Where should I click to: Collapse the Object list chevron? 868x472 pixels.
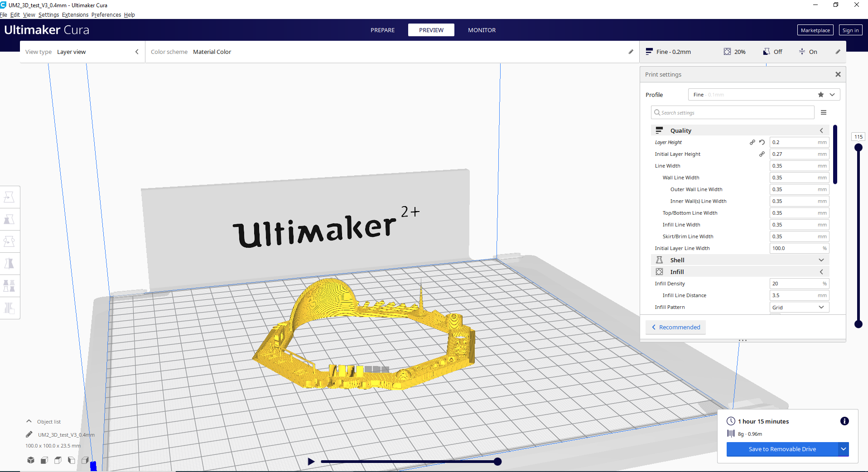click(x=29, y=421)
